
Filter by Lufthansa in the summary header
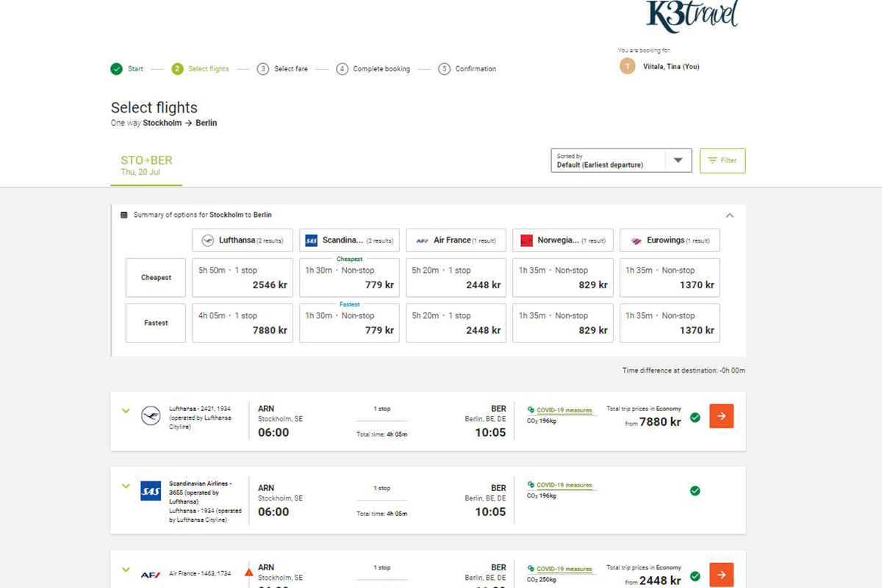coord(243,240)
